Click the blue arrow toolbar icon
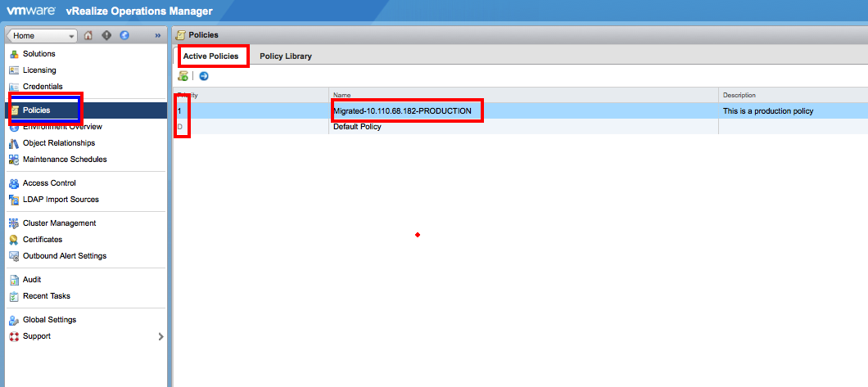 coord(204,76)
